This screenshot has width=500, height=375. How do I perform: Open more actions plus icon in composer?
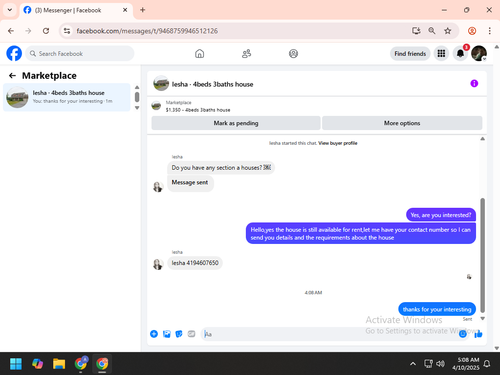coord(154,334)
